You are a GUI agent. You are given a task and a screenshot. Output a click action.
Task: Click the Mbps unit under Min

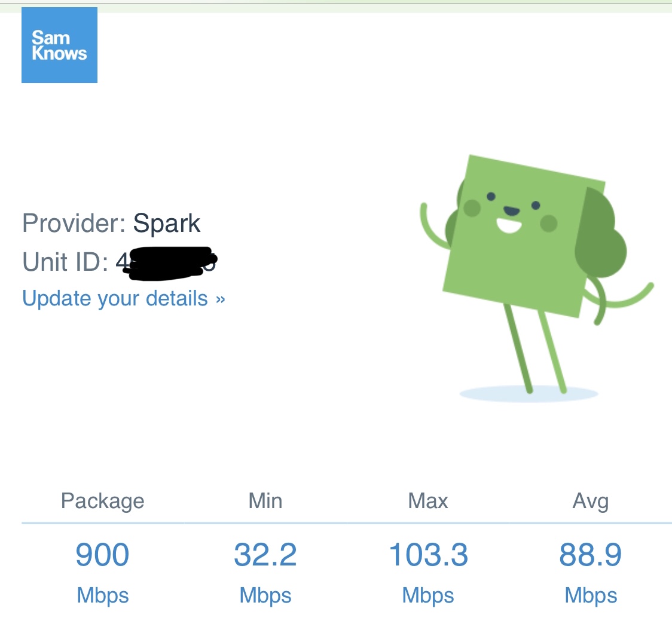point(265,595)
